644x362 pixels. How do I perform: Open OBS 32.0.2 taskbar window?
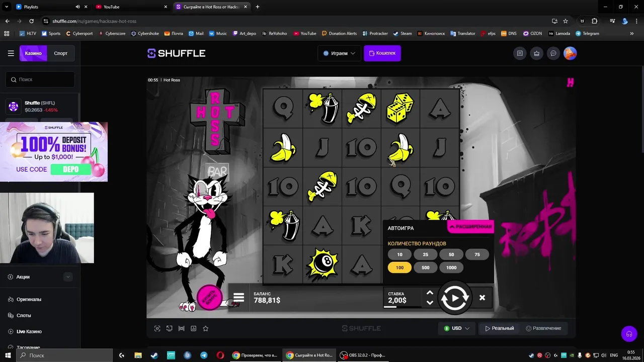click(x=363, y=355)
